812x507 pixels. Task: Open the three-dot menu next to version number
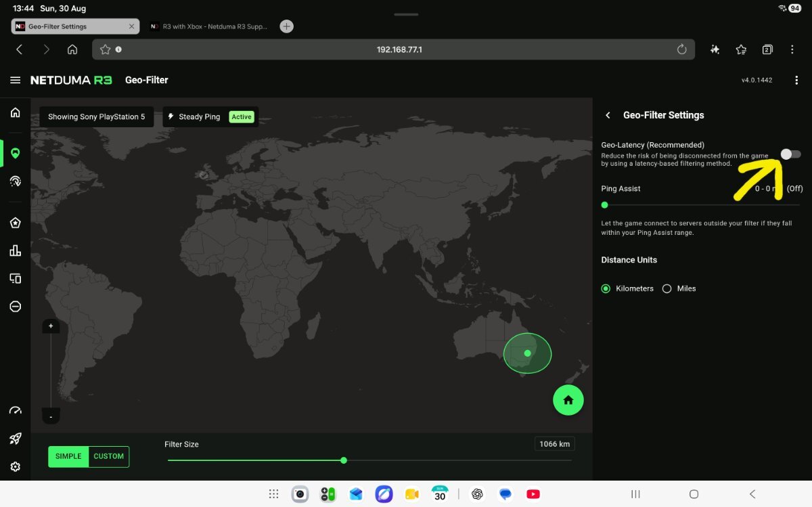[796, 80]
